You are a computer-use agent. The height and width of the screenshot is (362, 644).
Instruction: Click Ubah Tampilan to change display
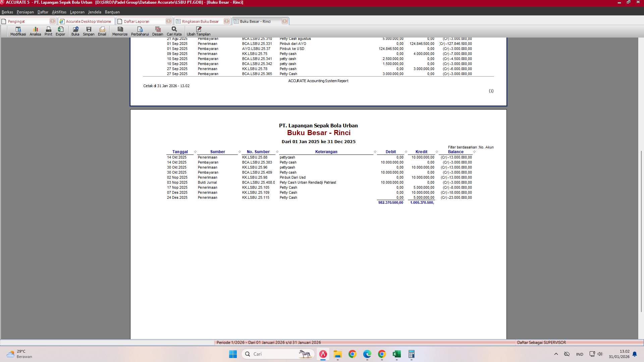(x=198, y=31)
